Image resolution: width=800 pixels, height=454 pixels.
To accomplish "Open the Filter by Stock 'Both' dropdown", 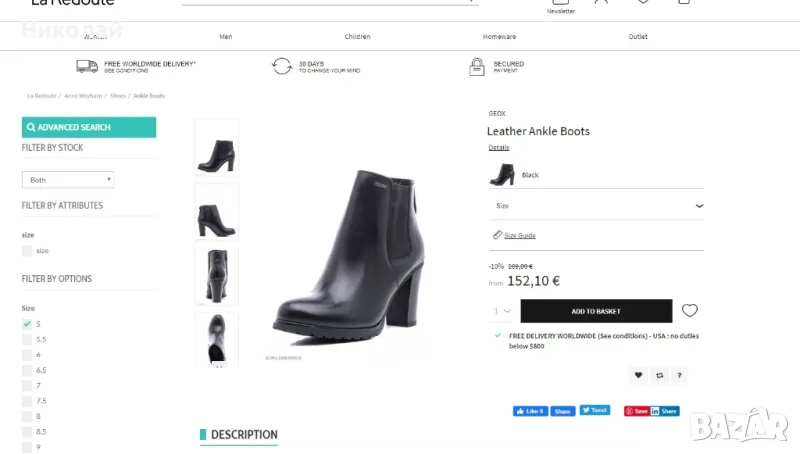I will [68, 180].
